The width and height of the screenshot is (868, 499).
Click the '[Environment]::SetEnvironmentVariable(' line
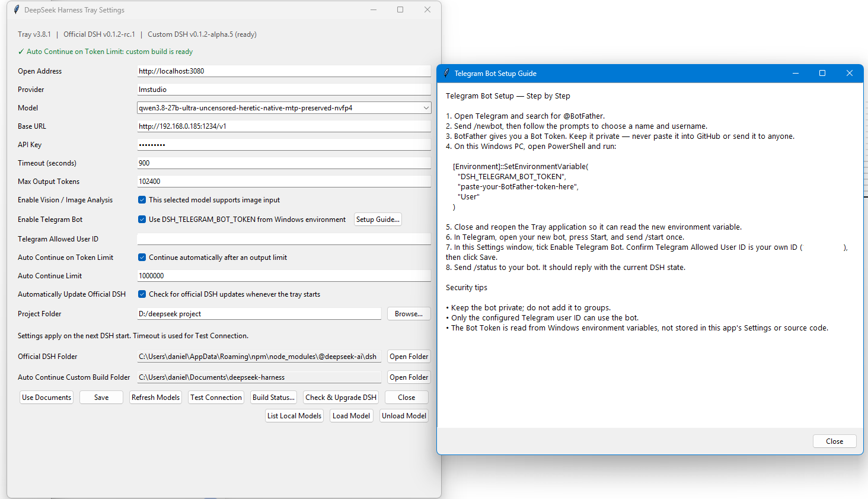click(x=521, y=167)
